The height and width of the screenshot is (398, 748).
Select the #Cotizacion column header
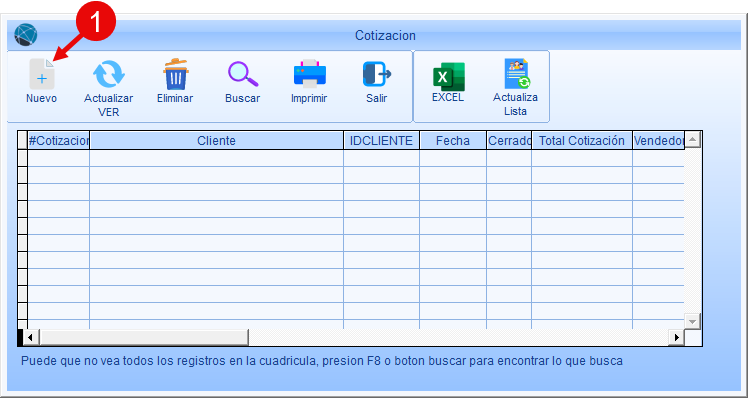[59, 140]
